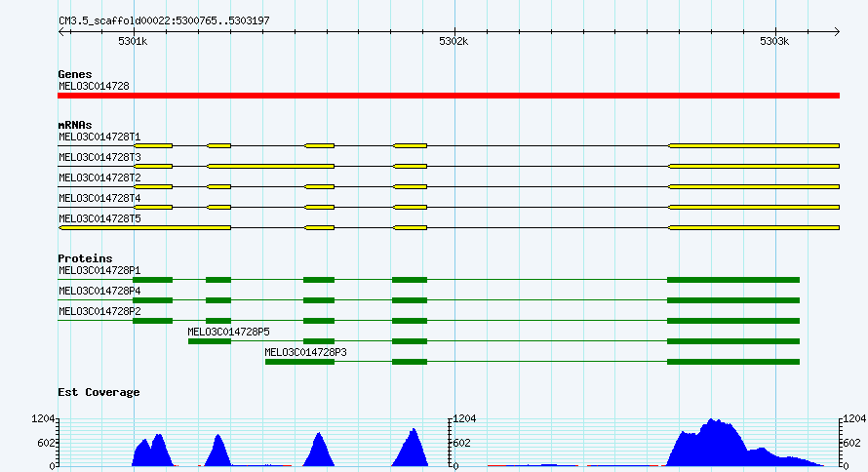This screenshot has height=472, width=868.
Task: Click the 602 label on the leftmost coverage axis
Action: [46, 443]
